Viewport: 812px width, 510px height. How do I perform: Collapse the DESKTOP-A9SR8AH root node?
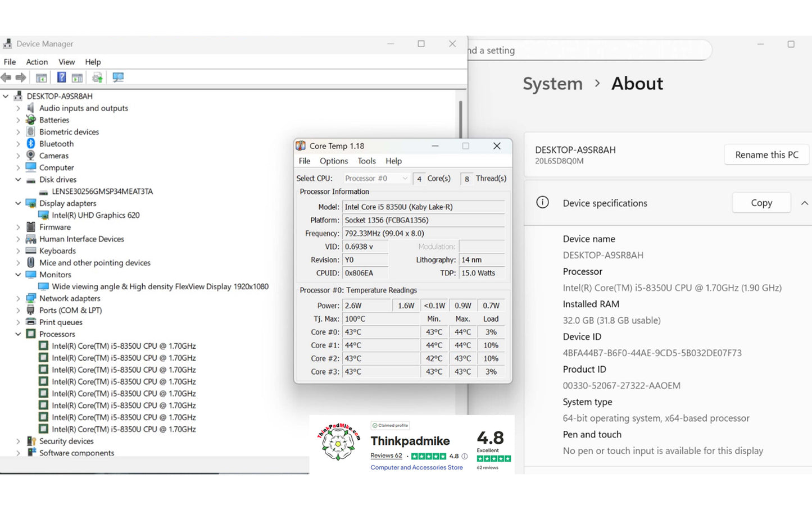[6, 96]
